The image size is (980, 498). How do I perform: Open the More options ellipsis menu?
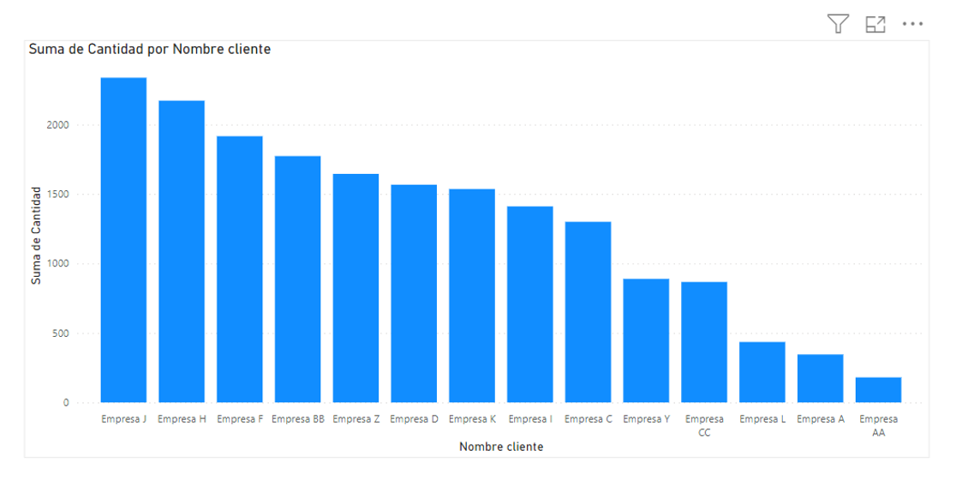click(912, 24)
